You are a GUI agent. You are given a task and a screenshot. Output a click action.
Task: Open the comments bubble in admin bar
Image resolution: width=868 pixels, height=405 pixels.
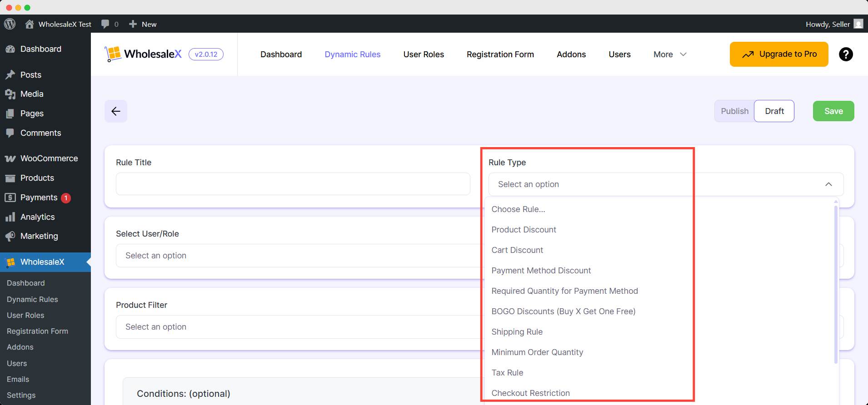[110, 24]
